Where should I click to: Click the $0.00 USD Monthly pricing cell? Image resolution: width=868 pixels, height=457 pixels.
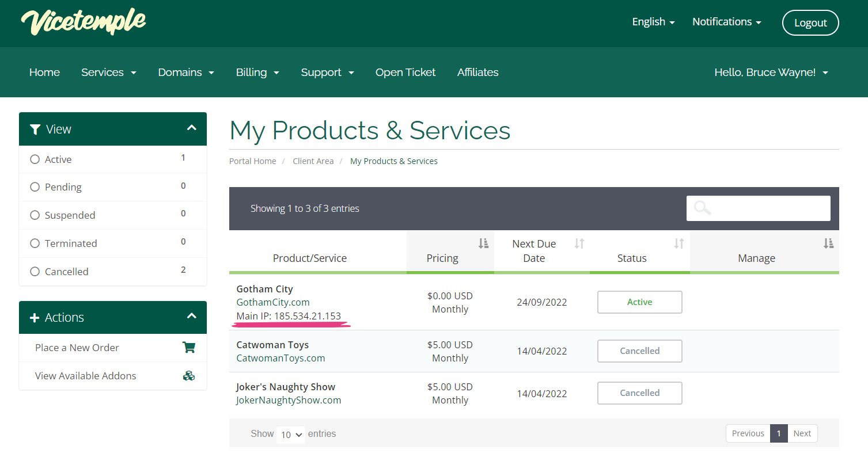(450, 303)
